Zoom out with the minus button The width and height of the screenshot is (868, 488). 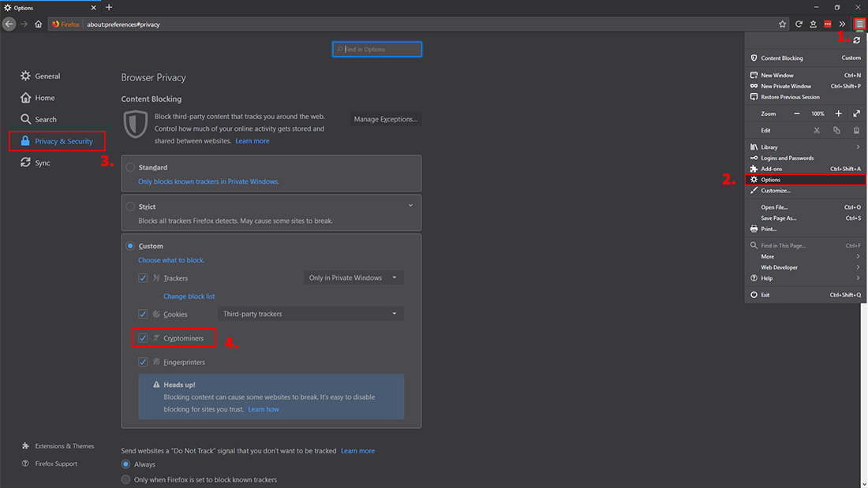tap(797, 114)
